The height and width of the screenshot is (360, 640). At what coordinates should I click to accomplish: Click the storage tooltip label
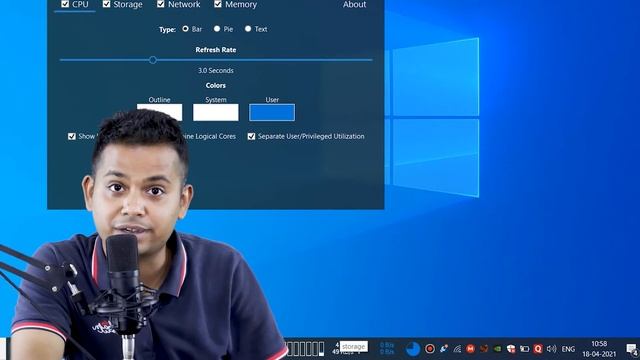[353, 347]
